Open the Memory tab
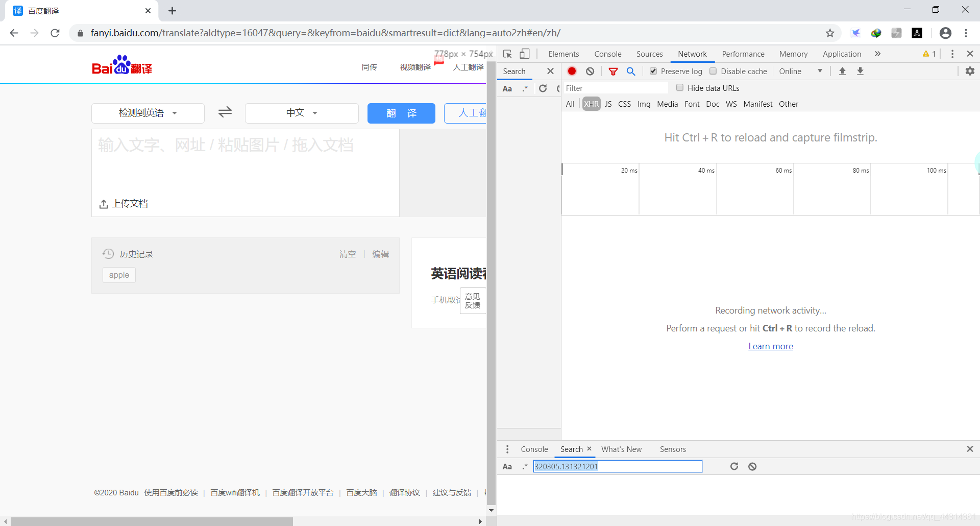 pyautogui.click(x=793, y=54)
